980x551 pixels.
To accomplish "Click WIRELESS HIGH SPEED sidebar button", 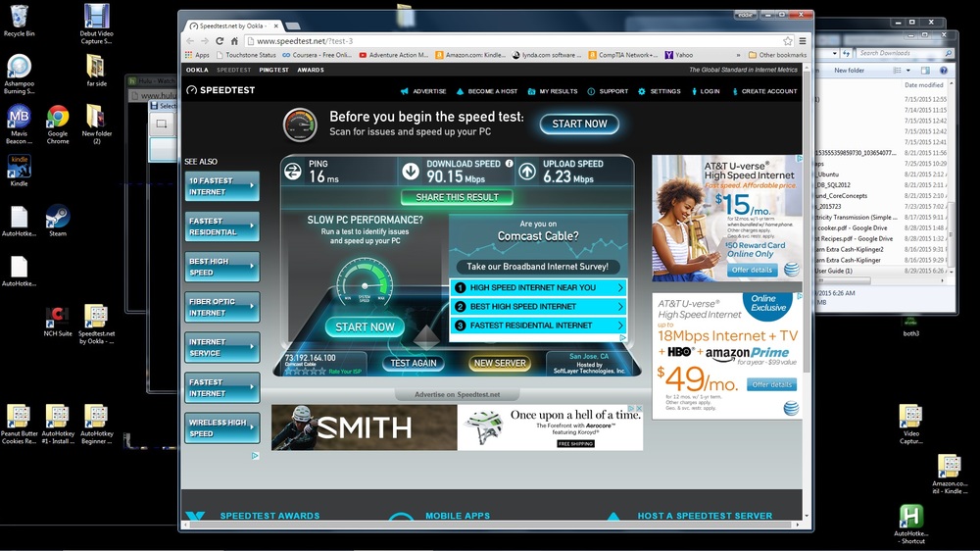I will coord(221,427).
